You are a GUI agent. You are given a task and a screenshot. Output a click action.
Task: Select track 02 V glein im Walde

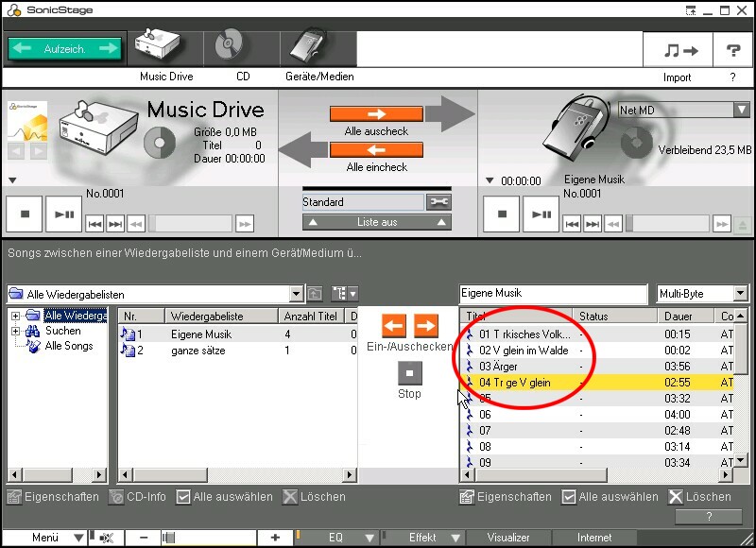tap(596, 351)
